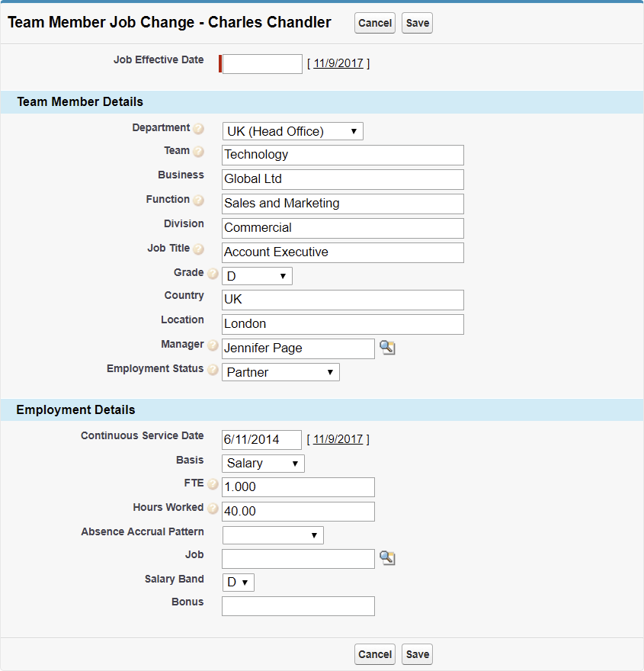Image resolution: width=644 pixels, height=671 pixels.
Task: Click date link beside Continuous Service Date
Action: coord(338,439)
